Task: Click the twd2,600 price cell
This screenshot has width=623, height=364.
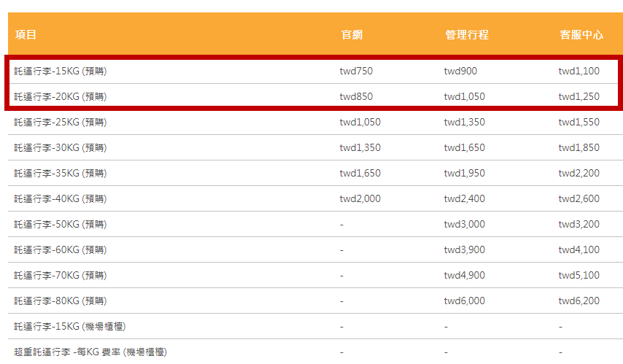Action: (x=579, y=198)
